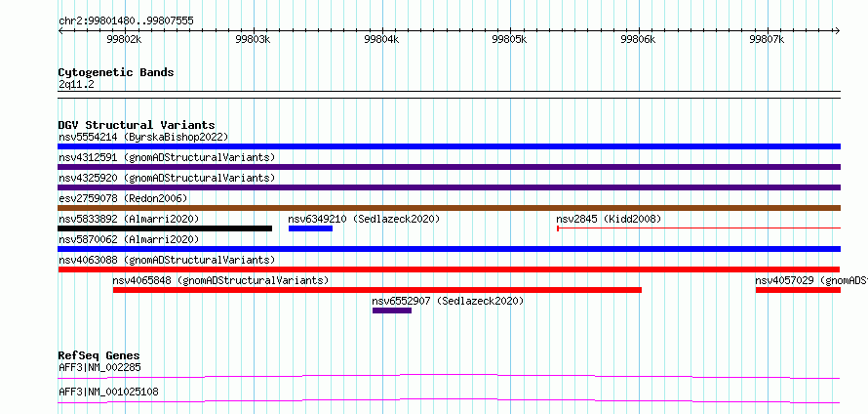Select the nsv5554214 (ByrskaBishop2022) label
The image size is (868, 414).
(x=143, y=137)
